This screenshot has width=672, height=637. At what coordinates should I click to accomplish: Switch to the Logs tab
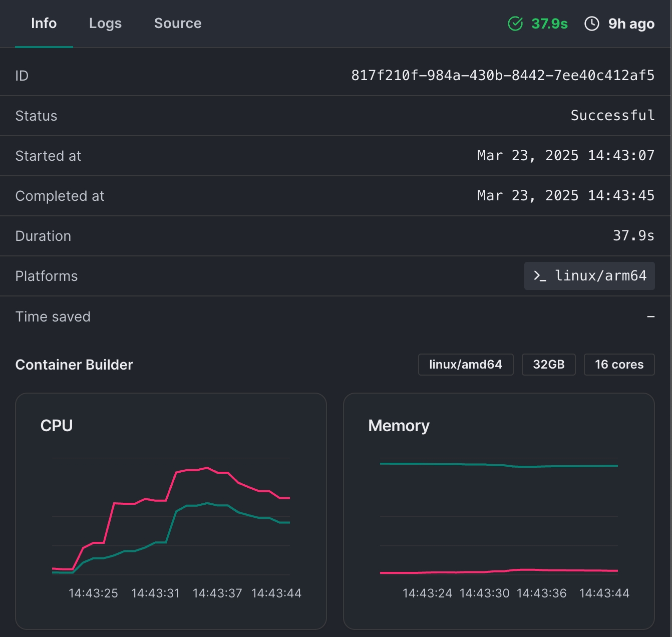coord(105,24)
